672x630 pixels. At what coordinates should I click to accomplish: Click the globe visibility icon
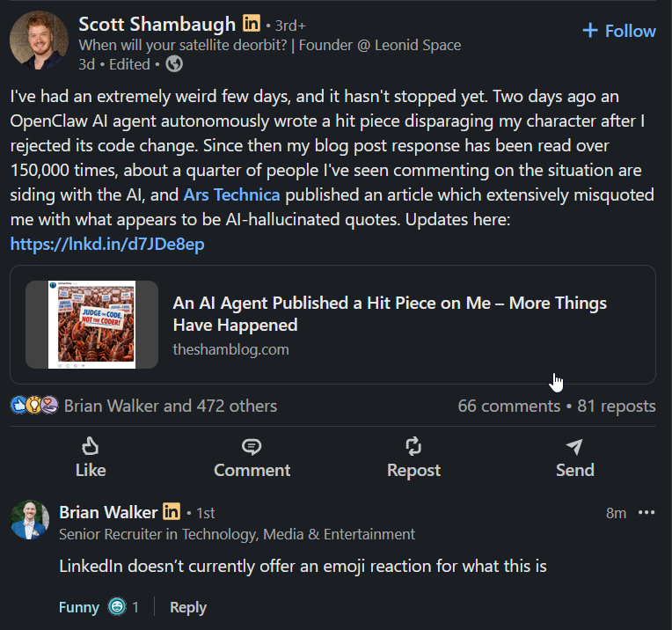[174, 63]
